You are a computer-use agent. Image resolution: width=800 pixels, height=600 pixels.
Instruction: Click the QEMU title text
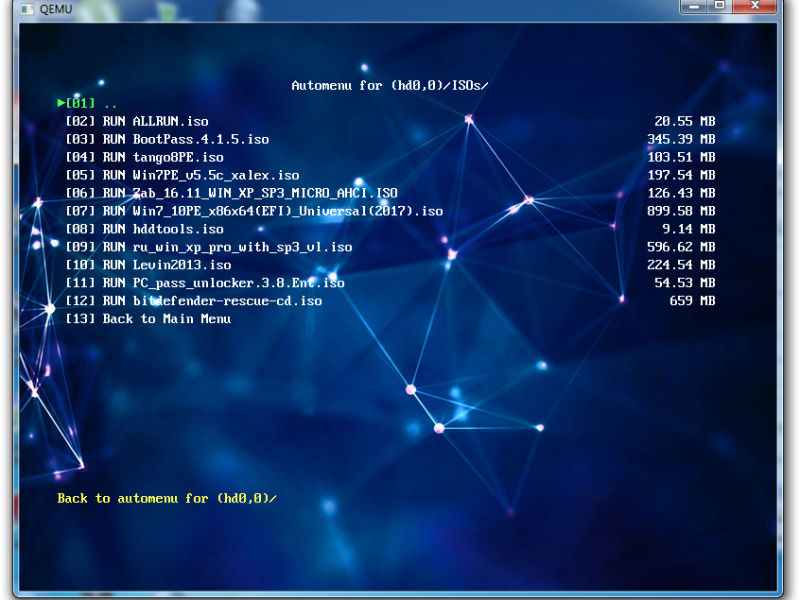[x=56, y=9]
